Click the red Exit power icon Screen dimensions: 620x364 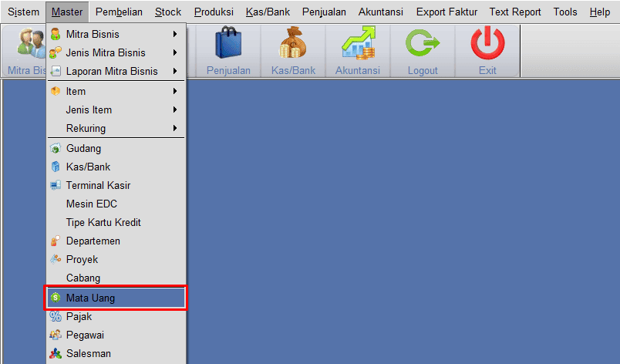tap(487, 42)
